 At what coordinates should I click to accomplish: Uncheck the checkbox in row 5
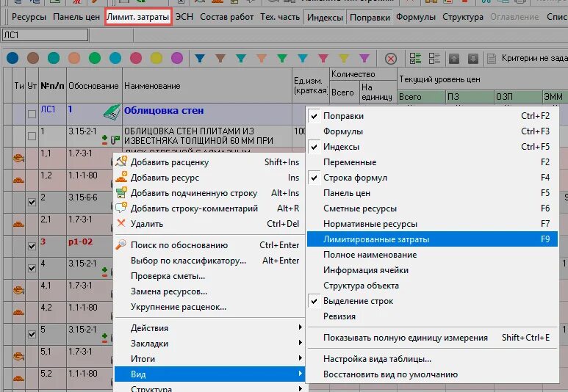(x=32, y=334)
